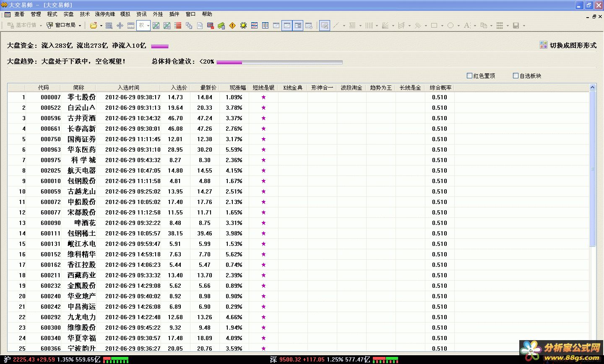Click the stacked rows list icon after folder
The image size is (604, 364).
[109, 26]
